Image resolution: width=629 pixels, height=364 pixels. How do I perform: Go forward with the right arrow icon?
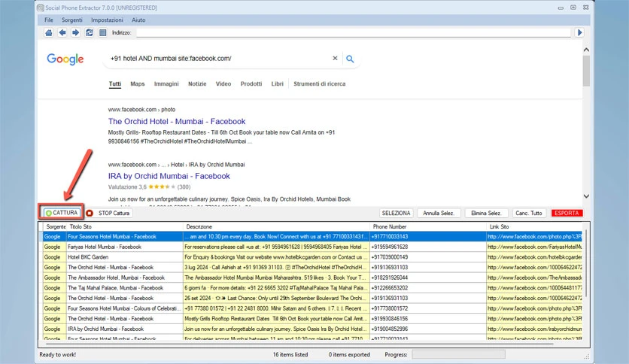[75, 32]
